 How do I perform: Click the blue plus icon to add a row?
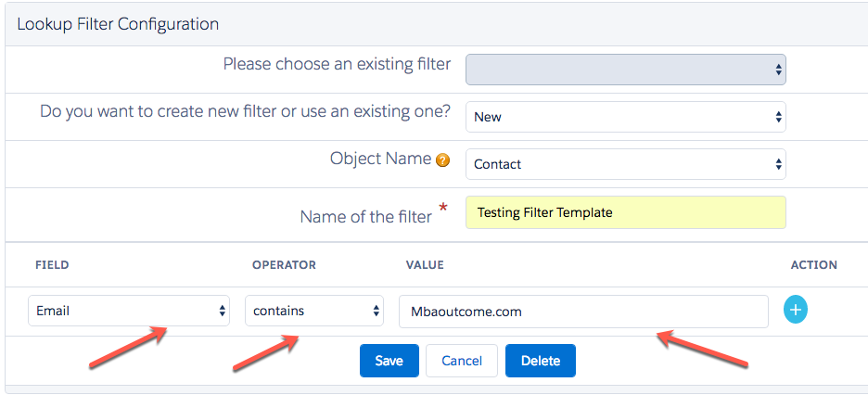coord(796,311)
